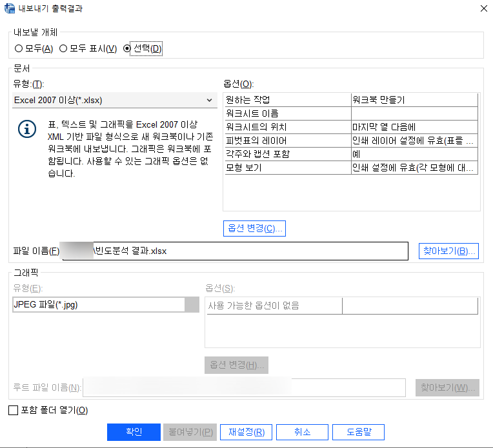Click the 사용 가능한 옵션이 없음 cell
This screenshot has width=493, height=448.
point(274,306)
